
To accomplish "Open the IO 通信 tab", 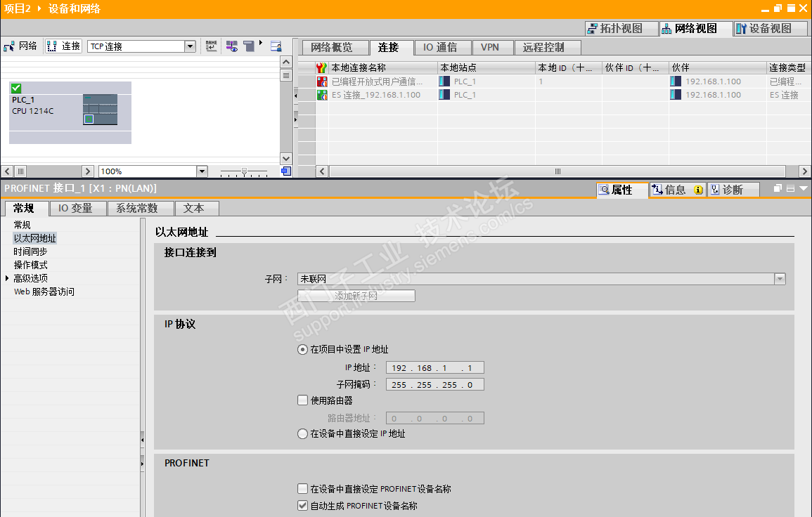I will coord(444,48).
